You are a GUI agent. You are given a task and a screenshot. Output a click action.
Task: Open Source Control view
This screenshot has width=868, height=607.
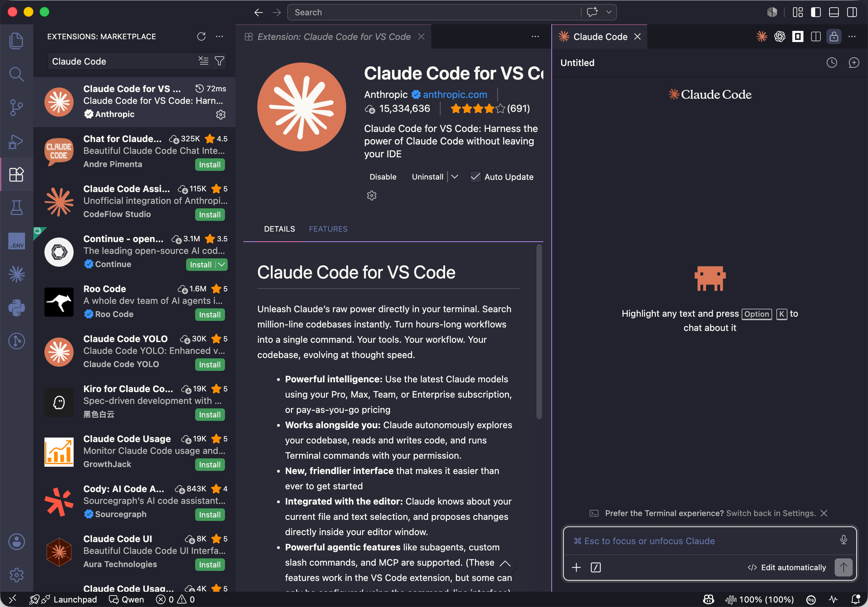[x=16, y=107]
